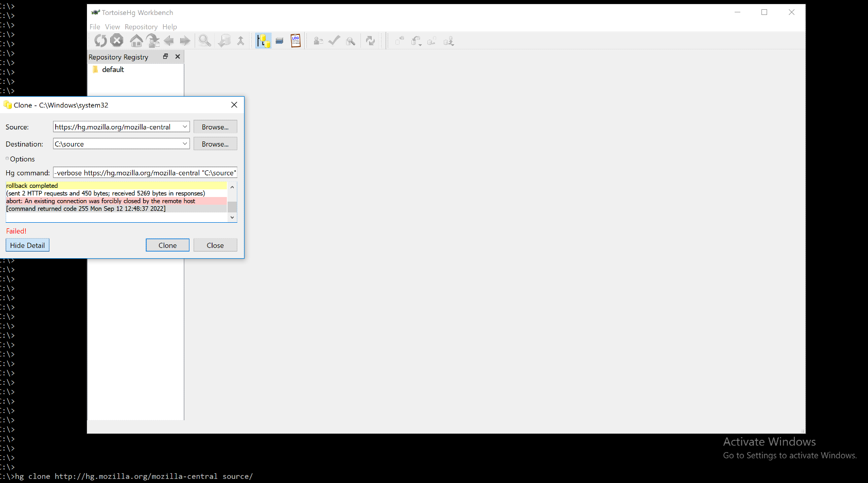Open the View menu

(x=112, y=27)
